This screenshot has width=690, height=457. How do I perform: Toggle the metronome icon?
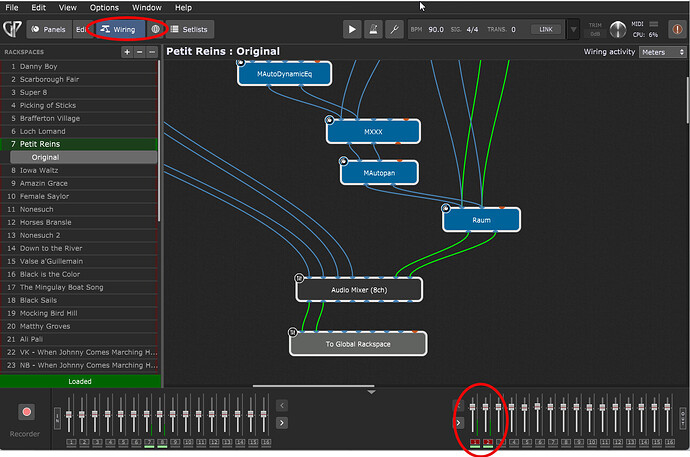tap(373, 29)
